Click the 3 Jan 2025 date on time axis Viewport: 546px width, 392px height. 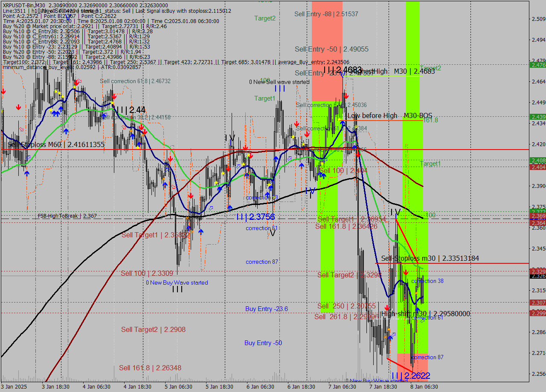tap(14, 387)
